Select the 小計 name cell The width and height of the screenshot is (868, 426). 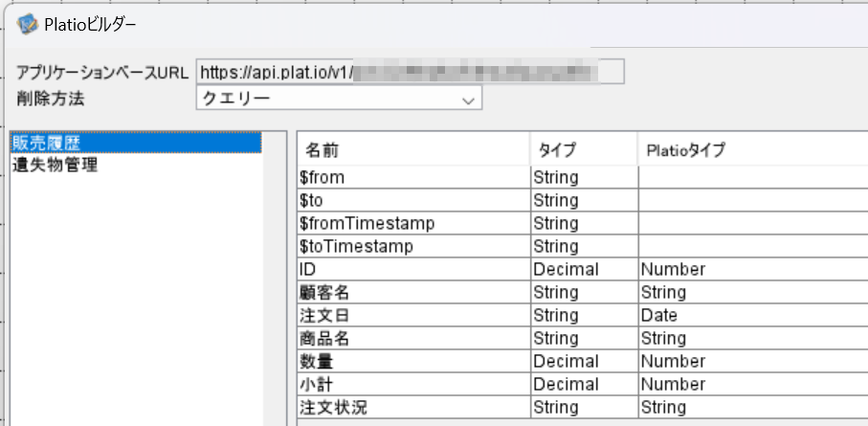click(413, 385)
